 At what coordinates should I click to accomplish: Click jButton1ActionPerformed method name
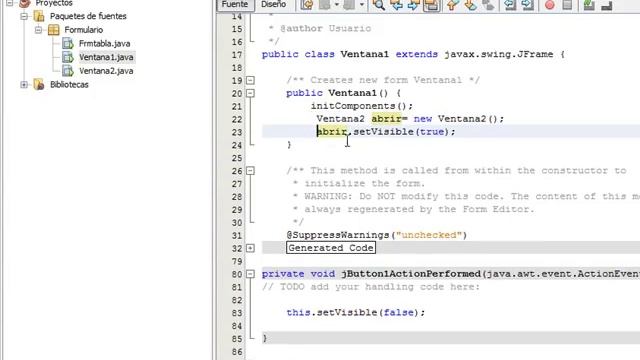(411, 274)
